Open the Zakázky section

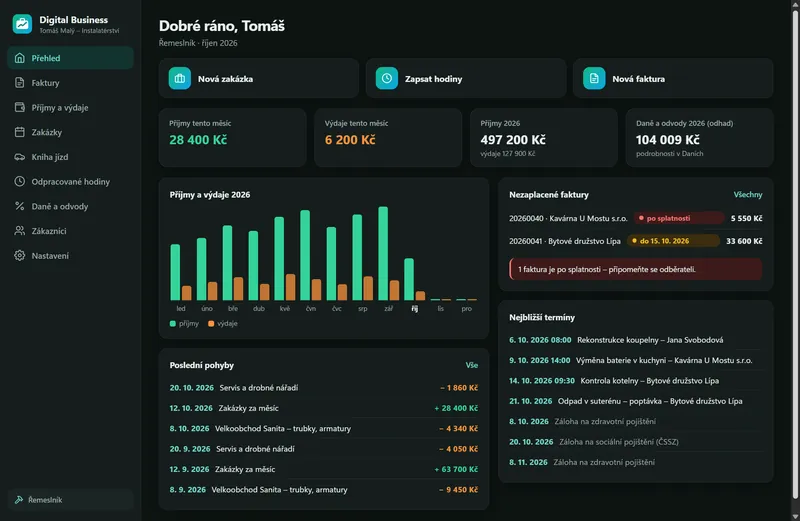tap(70, 132)
